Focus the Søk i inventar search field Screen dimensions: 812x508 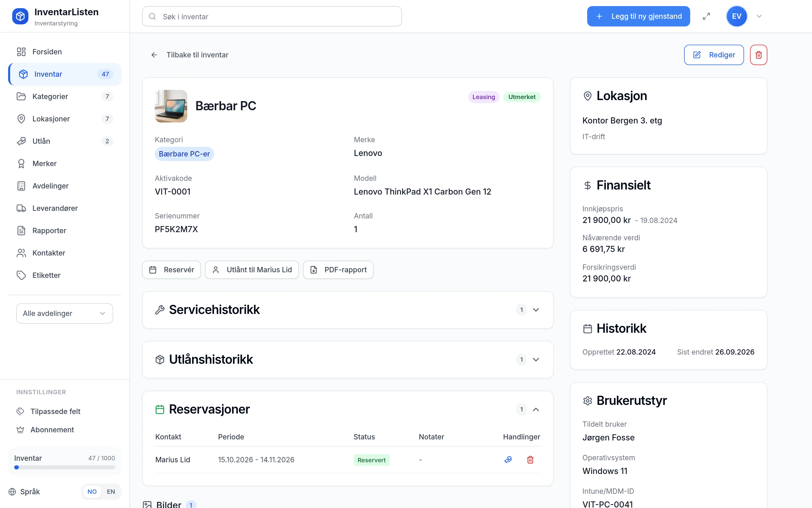[x=272, y=16]
